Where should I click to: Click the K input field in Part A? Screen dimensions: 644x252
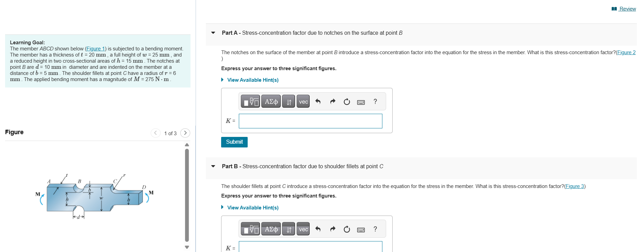tap(310, 121)
